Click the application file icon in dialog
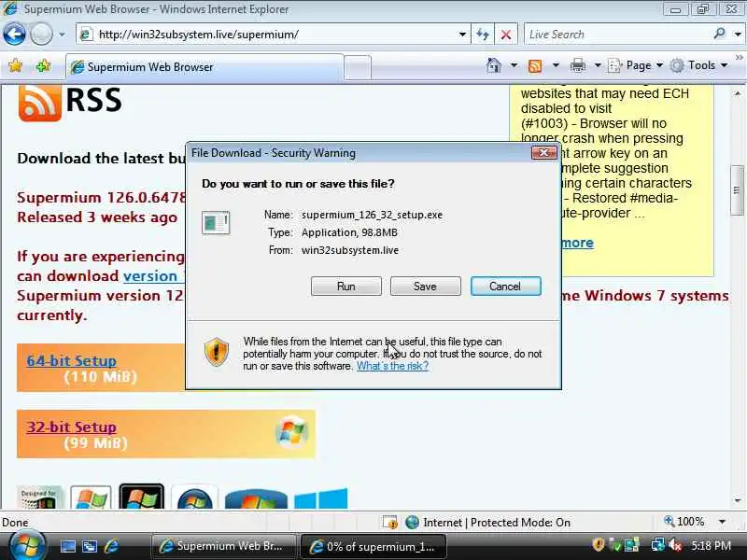This screenshot has height=560, width=747. click(216, 223)
